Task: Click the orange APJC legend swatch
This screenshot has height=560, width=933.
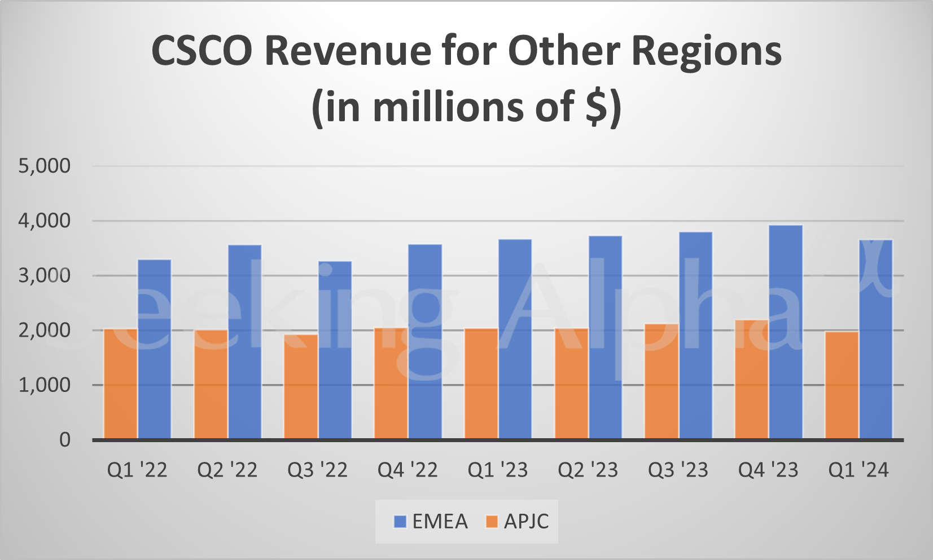Action: click(492, 522)
